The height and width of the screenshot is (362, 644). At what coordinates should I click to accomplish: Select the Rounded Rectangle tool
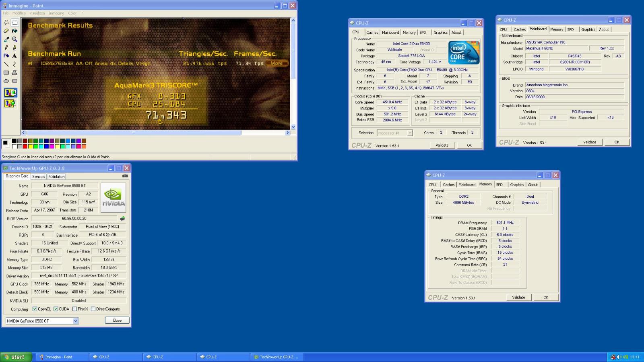pyautogui.click(x=14, y=81)
